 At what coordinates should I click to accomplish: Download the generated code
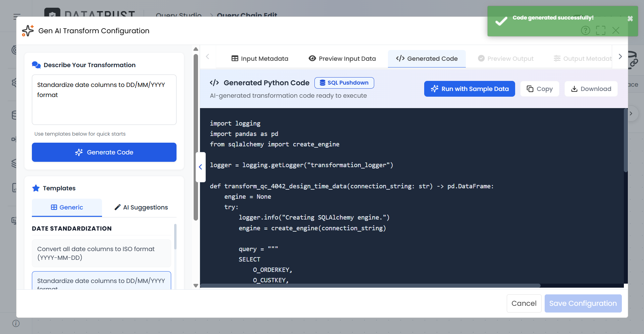point(591,89)
